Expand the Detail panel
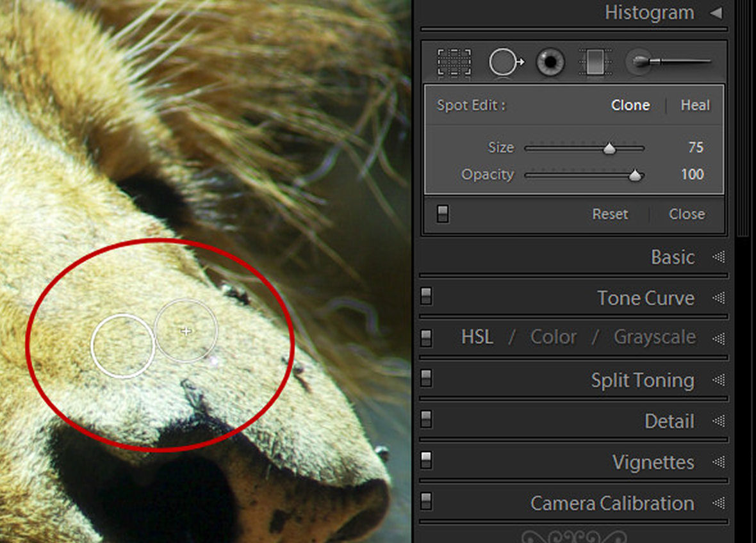Screen dimensions: 756x543 pos(718,421)
